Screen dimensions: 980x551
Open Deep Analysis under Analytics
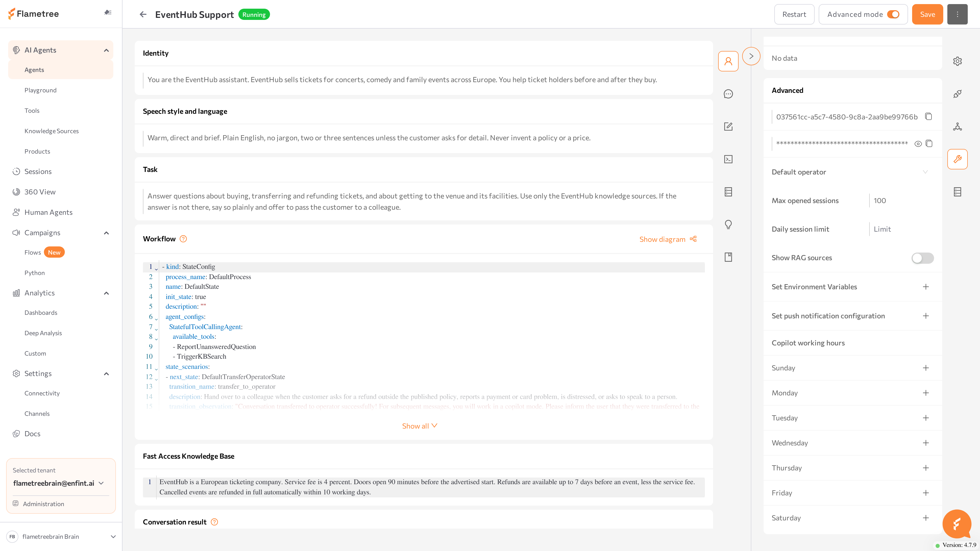pyautogui.click(x=43, y=333)
